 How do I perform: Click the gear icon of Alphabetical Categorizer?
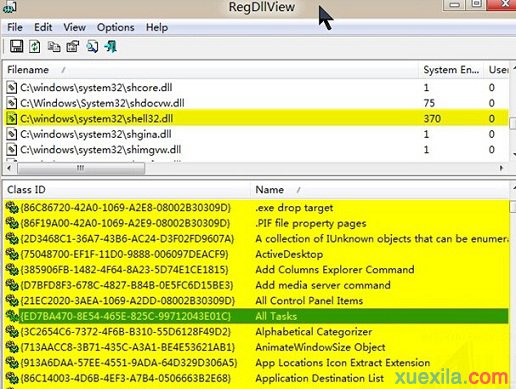coord(12,332)
